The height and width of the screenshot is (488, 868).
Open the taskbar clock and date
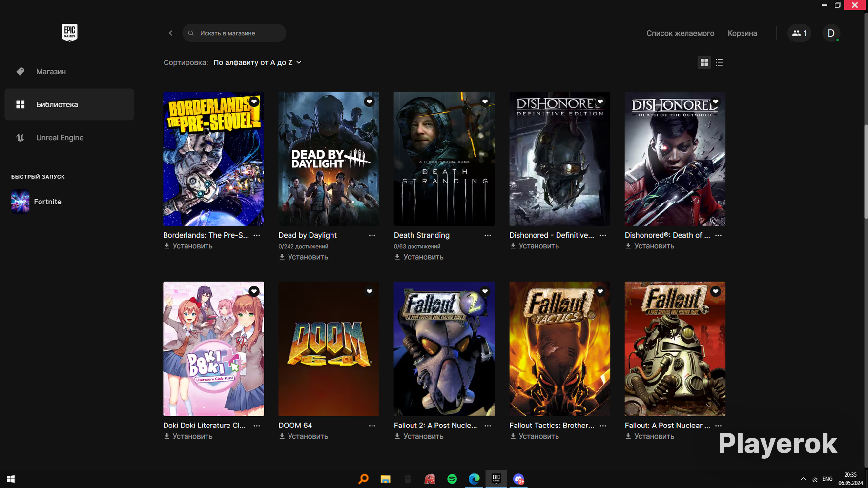coord(850,479)
